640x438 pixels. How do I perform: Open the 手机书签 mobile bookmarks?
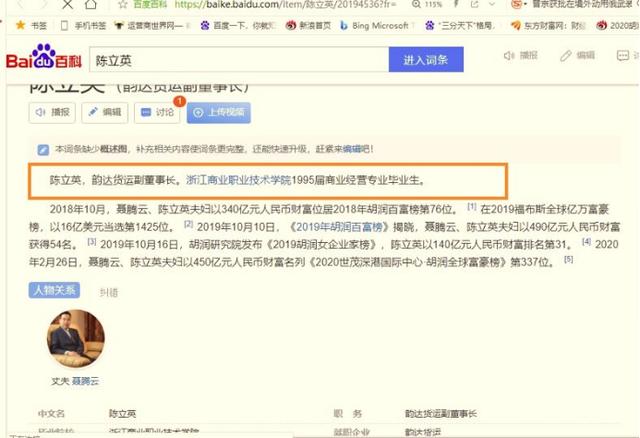click(83, 25)
